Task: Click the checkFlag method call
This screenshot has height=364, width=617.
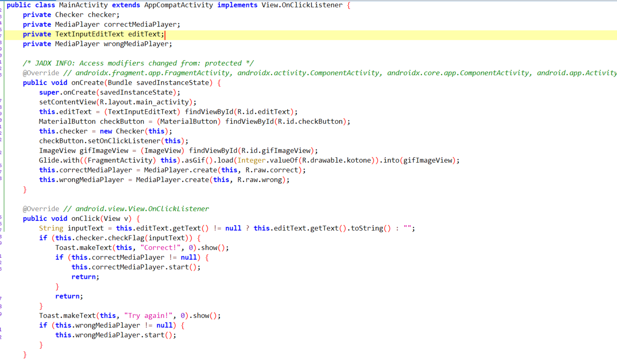Action: tap(126, 238)
